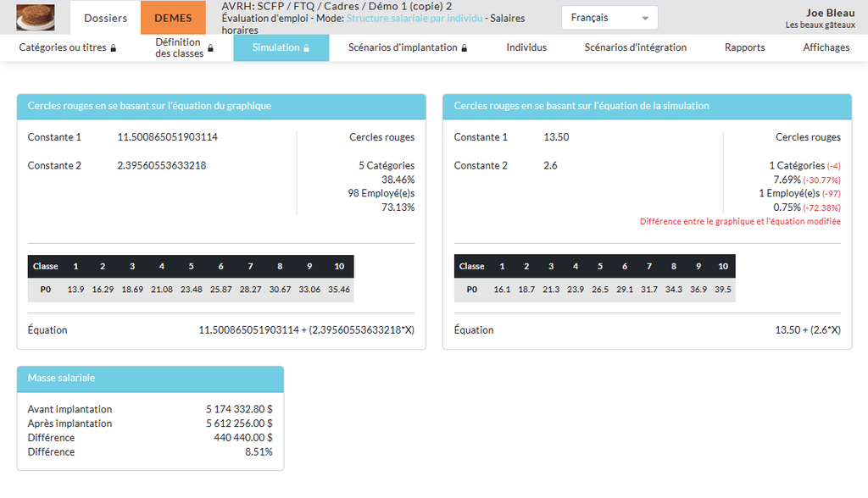Click the Différence amount 440 440.00 $
The height and width of the screenshot is (498, 868).
(x=243, y=438)
